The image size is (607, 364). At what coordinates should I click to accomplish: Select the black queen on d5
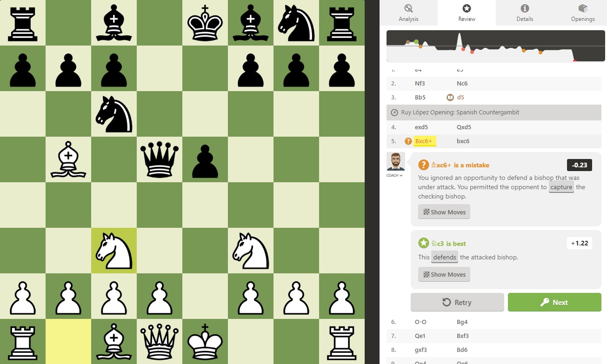point(160,159)
